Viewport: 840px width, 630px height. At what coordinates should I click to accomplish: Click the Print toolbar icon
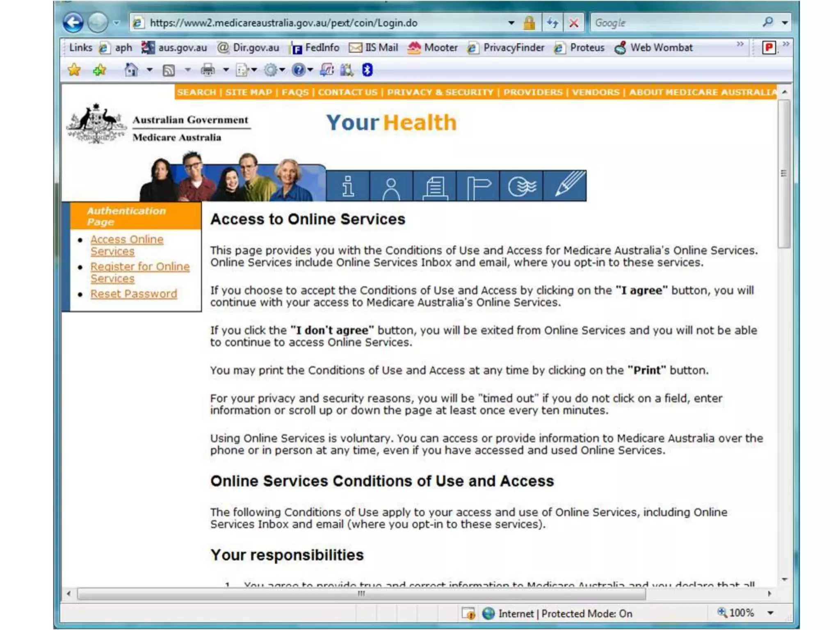point(208,70)
